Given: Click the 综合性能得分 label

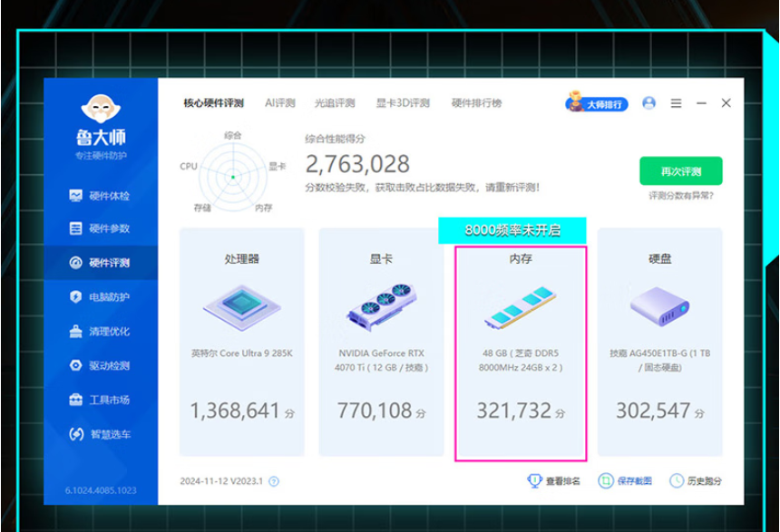Looking at the screenshot, I should click(335, 139).
